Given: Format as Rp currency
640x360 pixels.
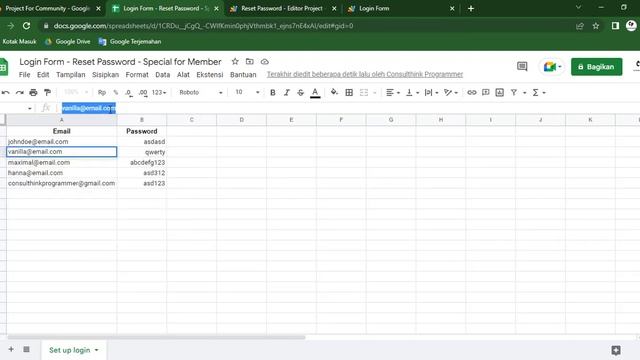Looking at the screenshot, I should click(102, 93).
